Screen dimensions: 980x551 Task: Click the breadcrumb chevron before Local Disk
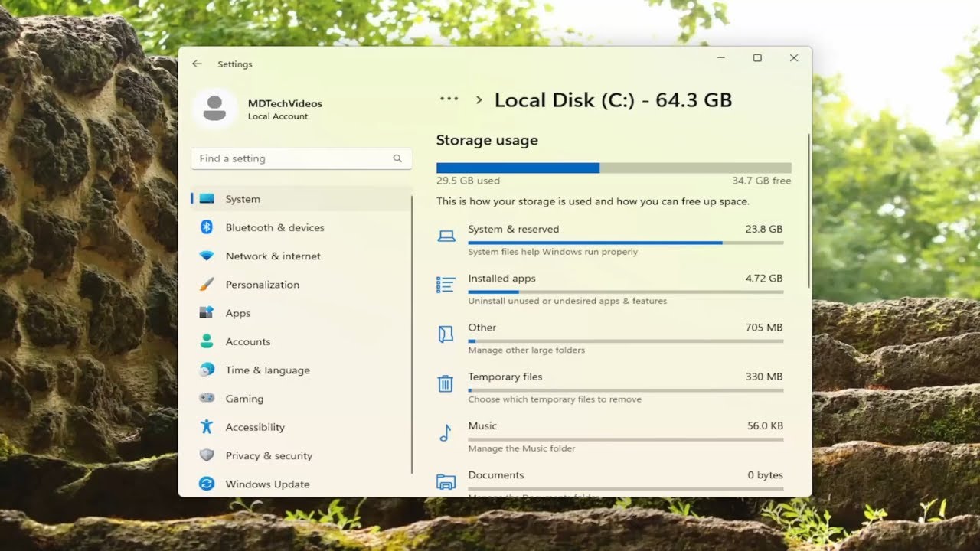click(479, 99)
